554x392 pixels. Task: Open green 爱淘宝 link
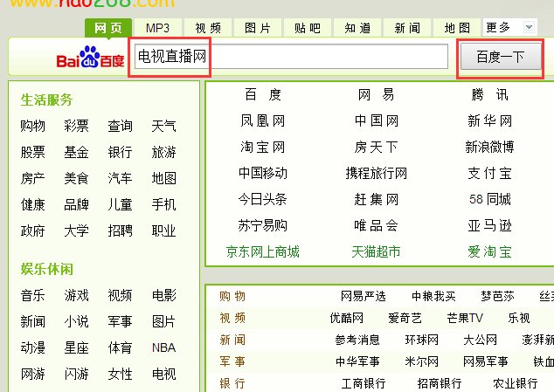[489, 251]
